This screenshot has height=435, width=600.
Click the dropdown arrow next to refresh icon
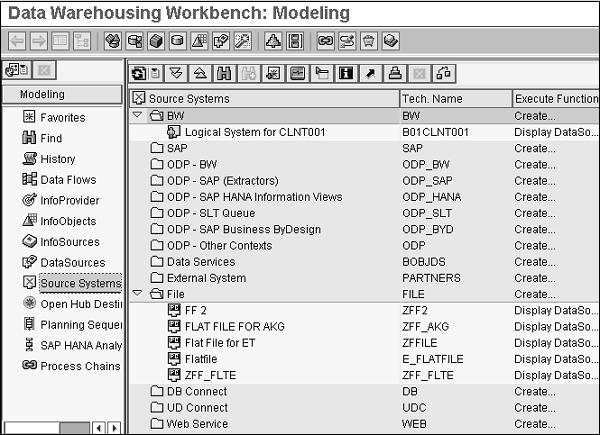point(156,73)
